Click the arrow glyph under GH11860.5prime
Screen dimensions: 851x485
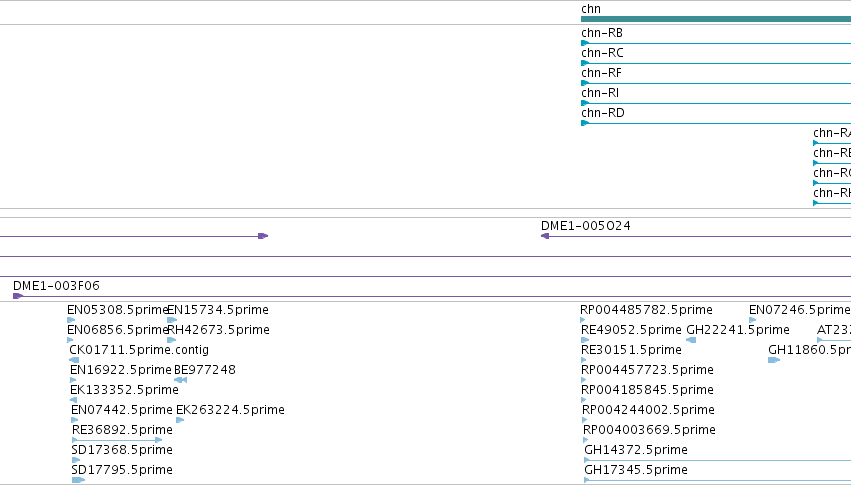click(x=774, y=360)
